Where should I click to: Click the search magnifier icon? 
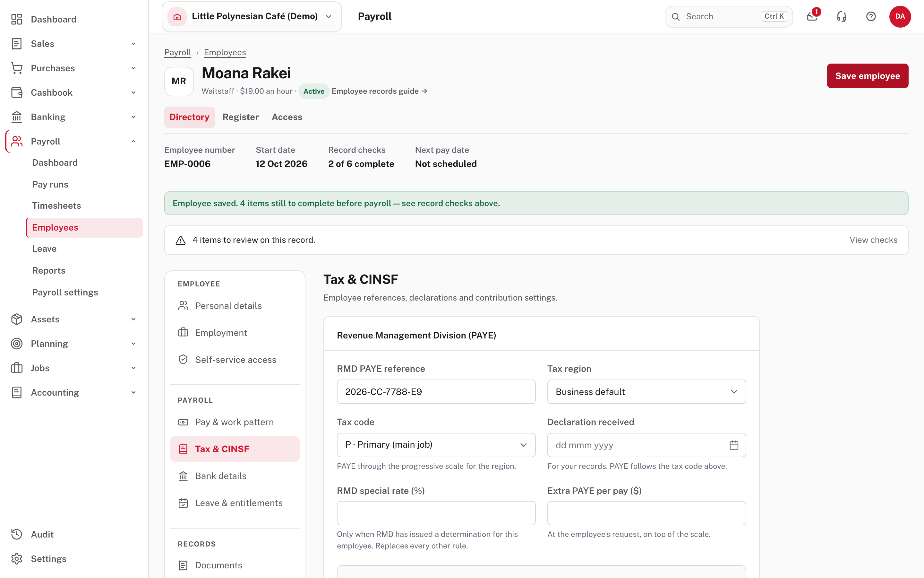click(x=675, y=16)
